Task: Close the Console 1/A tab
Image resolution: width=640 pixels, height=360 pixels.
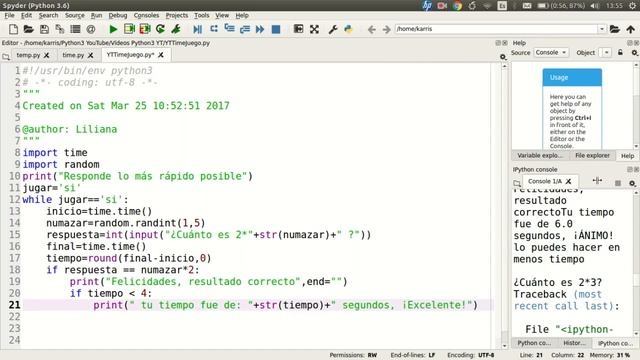Action: (x=568, y=181)
